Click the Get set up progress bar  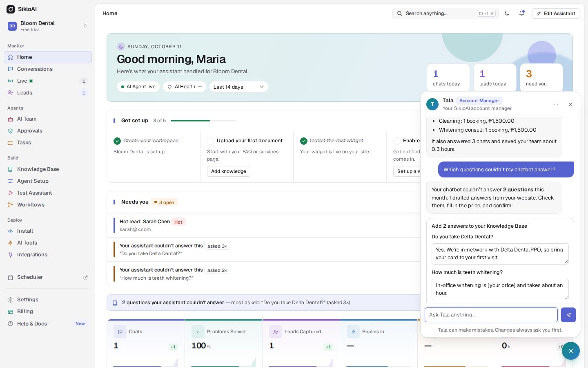pyautogui.click(x=203, y=121)
